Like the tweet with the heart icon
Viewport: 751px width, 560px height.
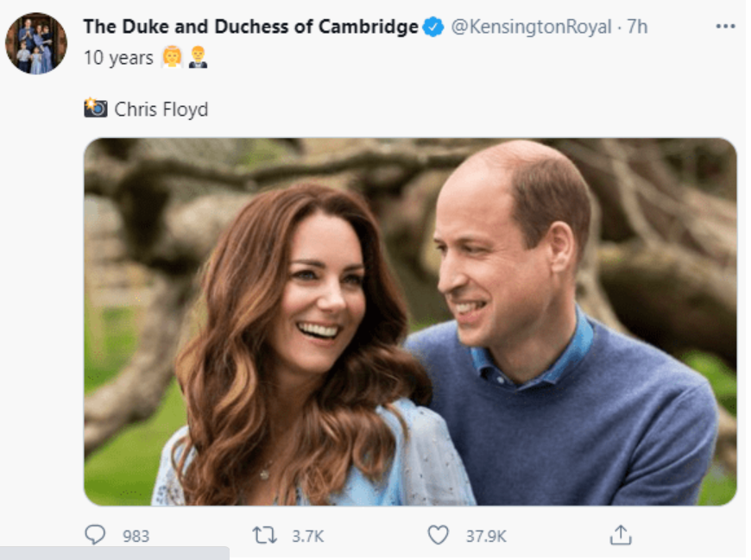click(x=439, y=535)
